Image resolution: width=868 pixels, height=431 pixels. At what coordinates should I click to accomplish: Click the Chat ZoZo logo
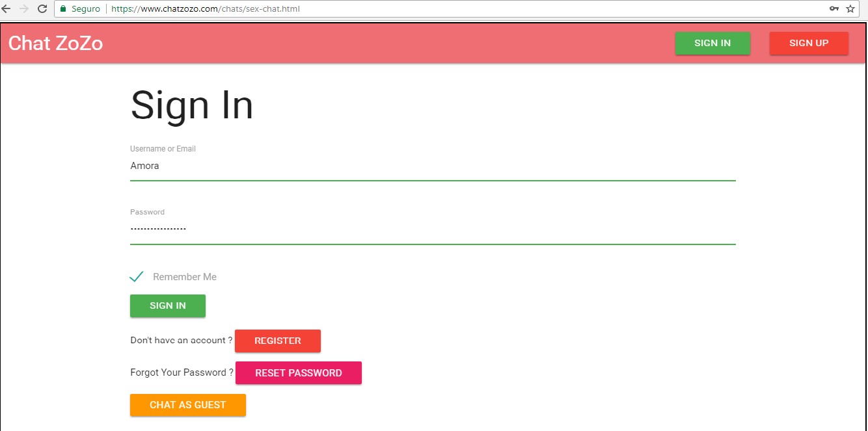pyautogui.click(x=56, y=44)
